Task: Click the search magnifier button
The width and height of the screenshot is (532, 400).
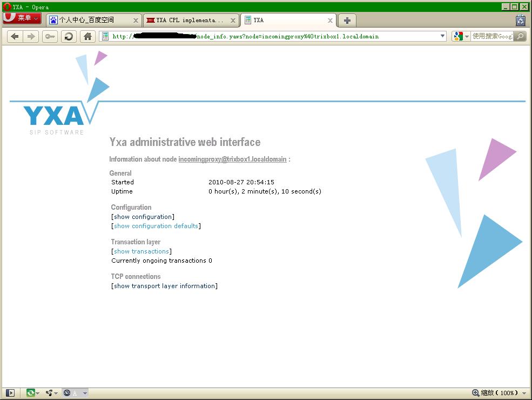Action: click(520, 36)
